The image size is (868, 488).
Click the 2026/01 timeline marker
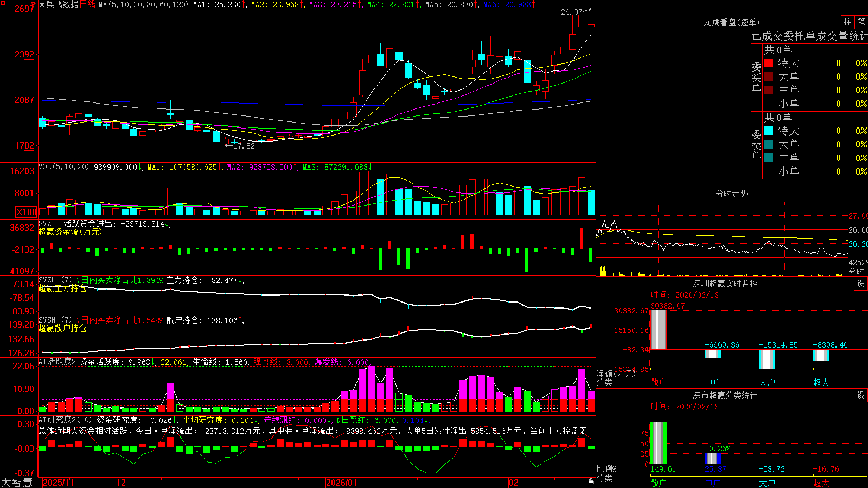342,483
